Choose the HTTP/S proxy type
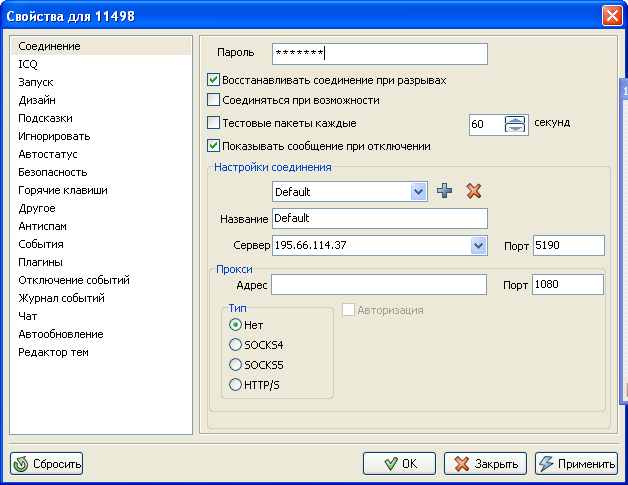 [x=236, y=385]
